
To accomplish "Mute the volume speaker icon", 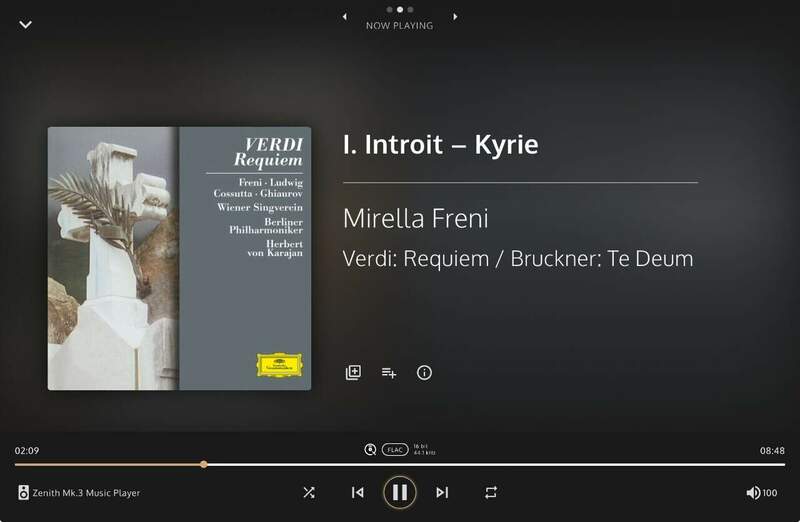I will (753, 492).
